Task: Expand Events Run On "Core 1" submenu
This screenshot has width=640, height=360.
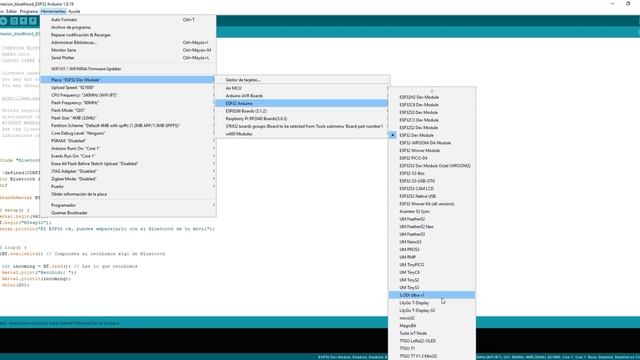Action: coord(128,156)
